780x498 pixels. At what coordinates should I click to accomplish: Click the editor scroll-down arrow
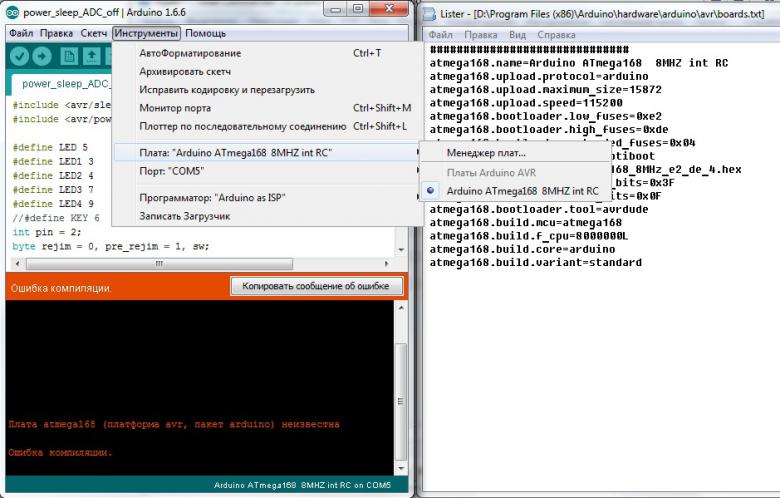pyautogui.click(x=401, y=249)
